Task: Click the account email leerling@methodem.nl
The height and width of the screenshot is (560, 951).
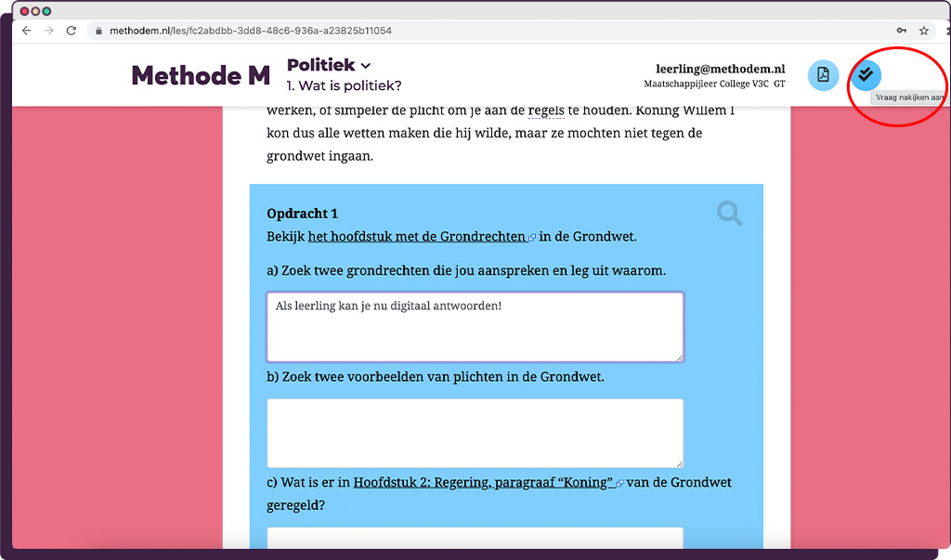Action: 720,69
